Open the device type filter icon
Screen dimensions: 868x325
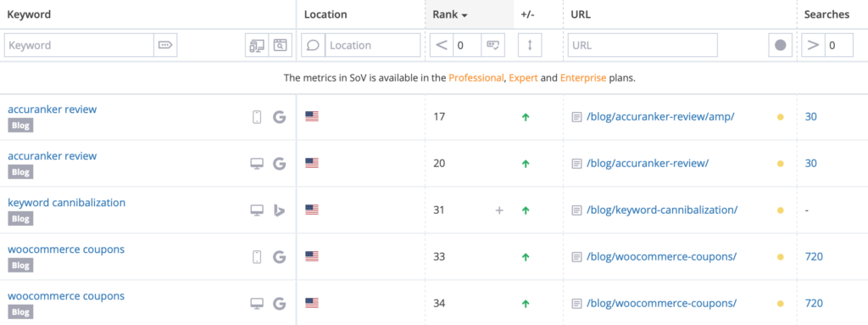click(257, 46)
